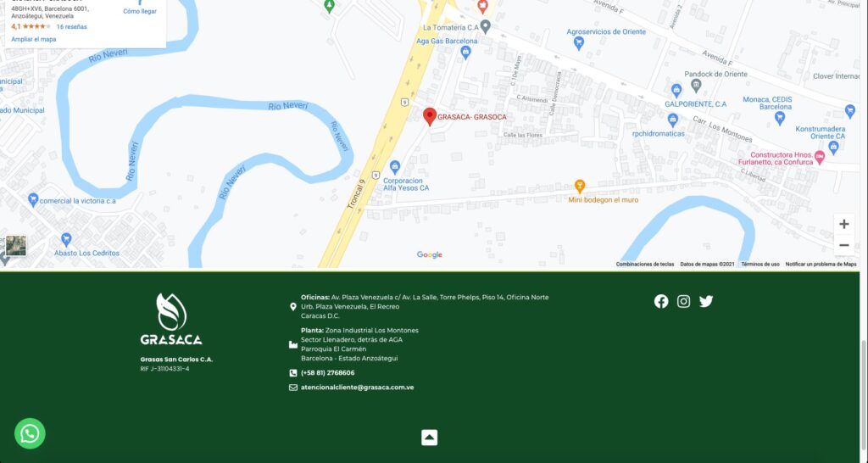Image resolution: width=868 pixels, height=463 pixels.
Task: Click the 'Grasas San Carlos C.A.' text
Action: [x=176, y=360]
